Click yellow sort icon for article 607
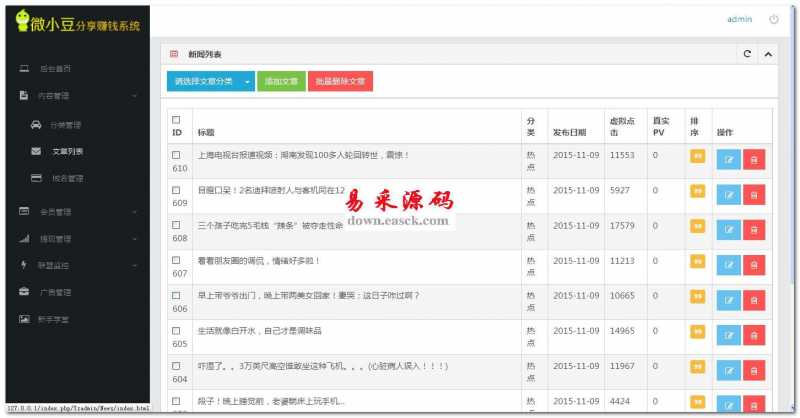 pyautogui.click(x=697, y=261)
